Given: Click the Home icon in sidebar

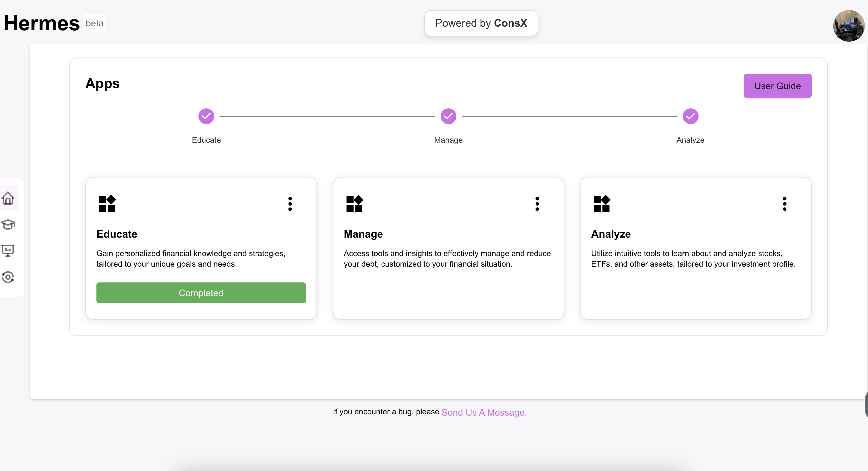Looking at the screenshot, I should 8,198.
